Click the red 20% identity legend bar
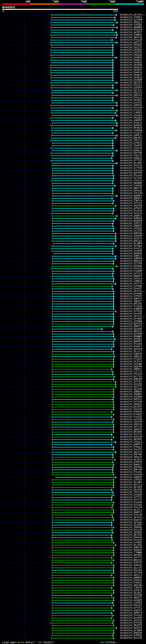The height and width of the screenshot is (644, 146). coord(16,4)
